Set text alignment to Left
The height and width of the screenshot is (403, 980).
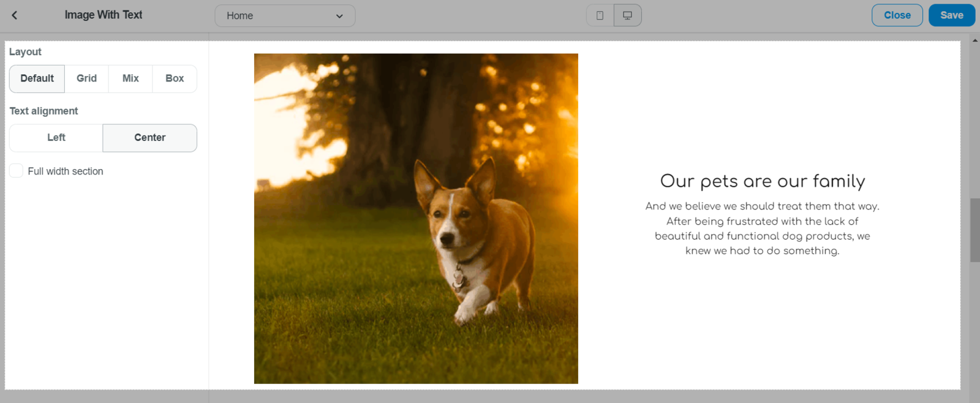[x=56, y=138]
